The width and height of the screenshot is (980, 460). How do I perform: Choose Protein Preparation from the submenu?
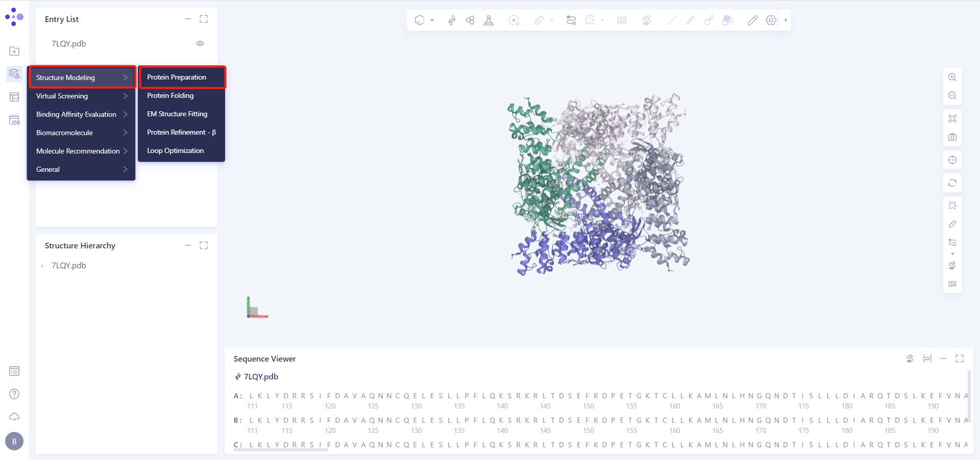point(182,77)
